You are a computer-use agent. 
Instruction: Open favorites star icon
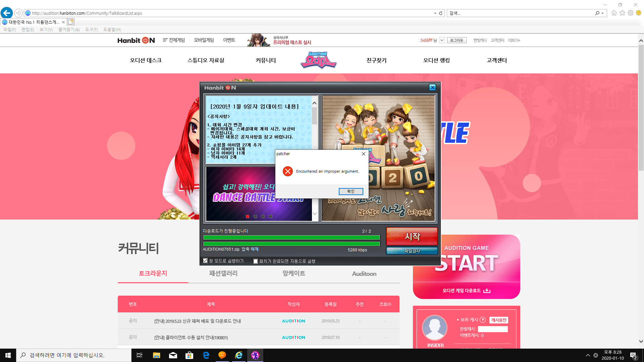[622, 13]
